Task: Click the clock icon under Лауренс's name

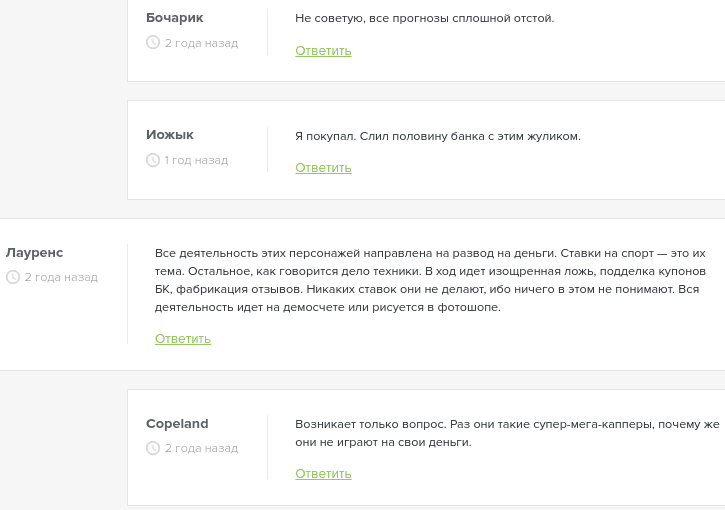Action: click(x=13, y=277)
